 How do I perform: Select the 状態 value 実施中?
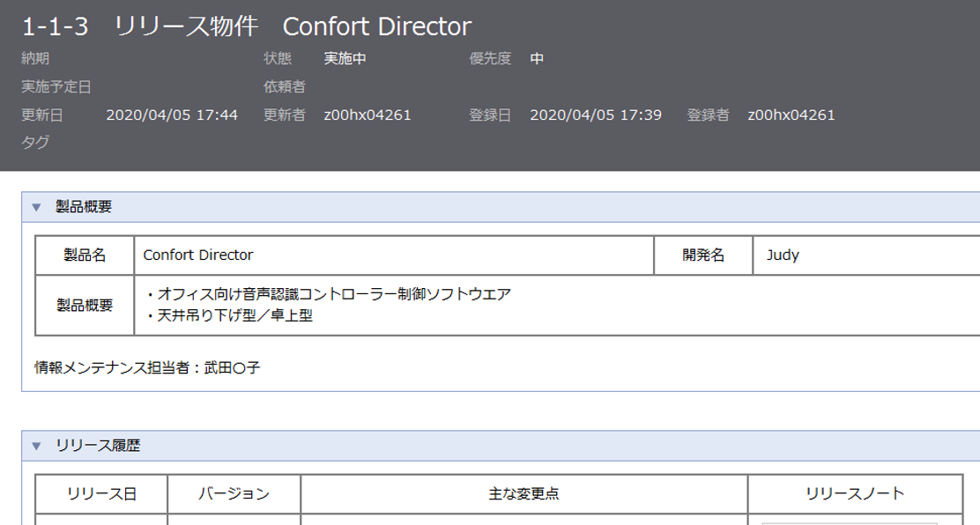pyautogui.click(x=345, y=59)
